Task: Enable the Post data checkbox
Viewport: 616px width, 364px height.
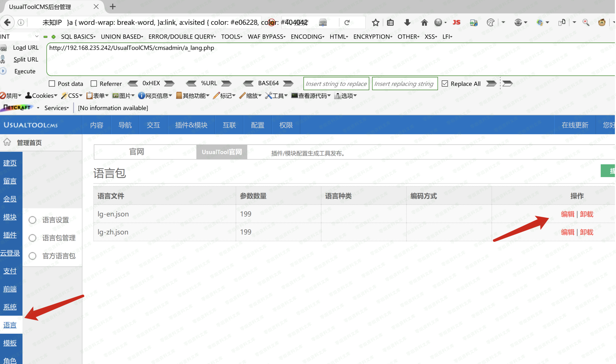Action: [x=52, y=84]
